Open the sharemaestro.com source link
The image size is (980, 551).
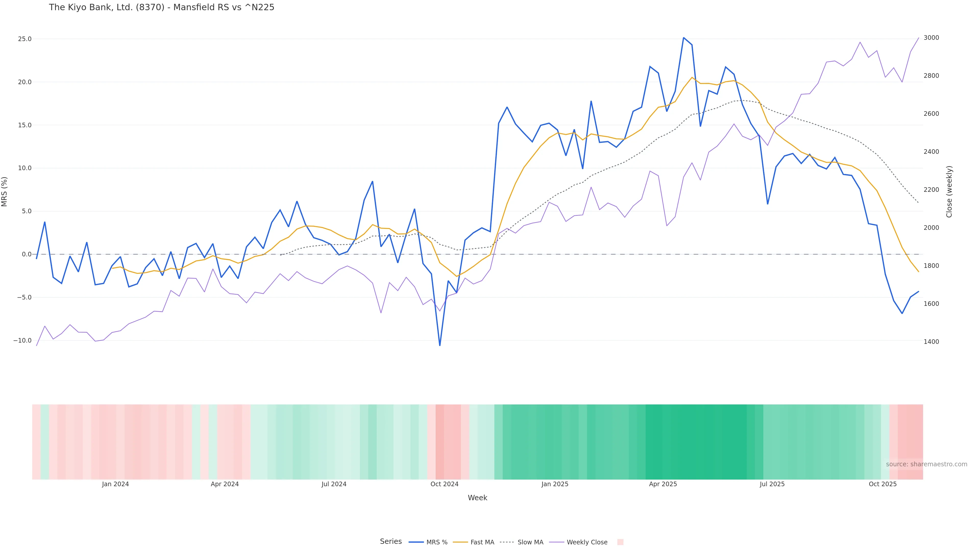point(926,464)
